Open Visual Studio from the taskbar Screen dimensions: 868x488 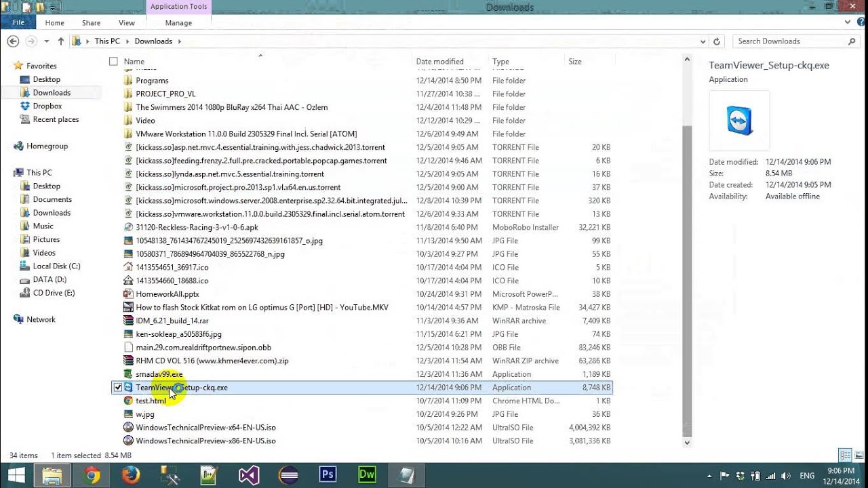click(249, 475)
